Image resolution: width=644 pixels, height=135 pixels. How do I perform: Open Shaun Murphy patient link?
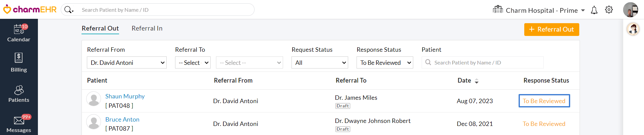point(125,96)
